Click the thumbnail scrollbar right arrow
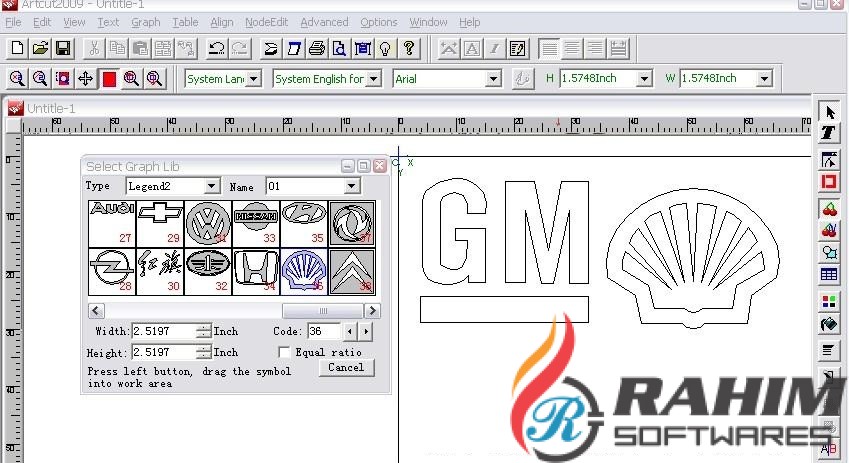 [372, 311]
